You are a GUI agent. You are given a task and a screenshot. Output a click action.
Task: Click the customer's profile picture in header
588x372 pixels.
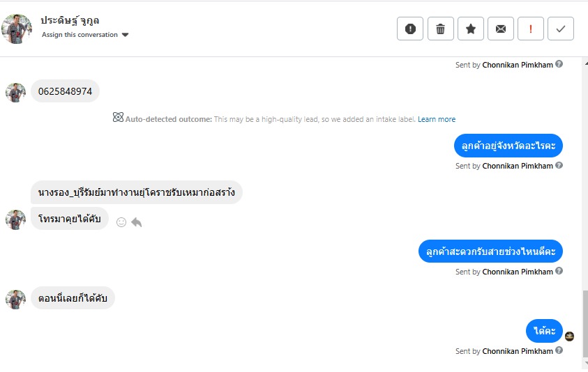[x=17, y=29]
